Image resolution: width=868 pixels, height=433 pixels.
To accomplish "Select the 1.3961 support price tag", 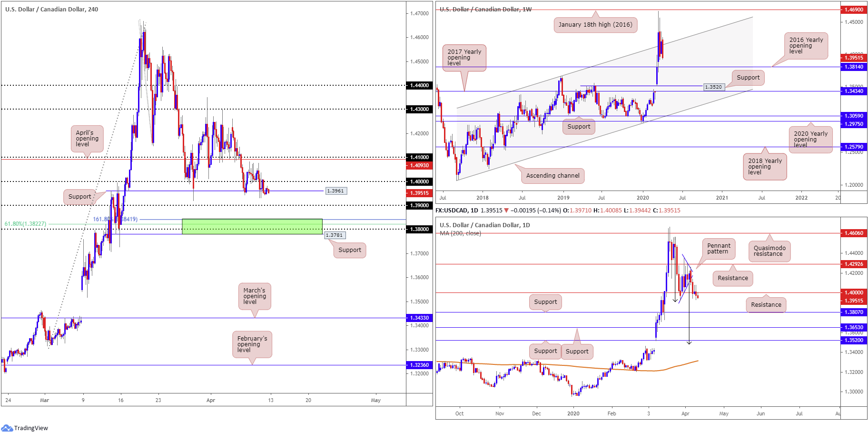I will click(336, 191).
